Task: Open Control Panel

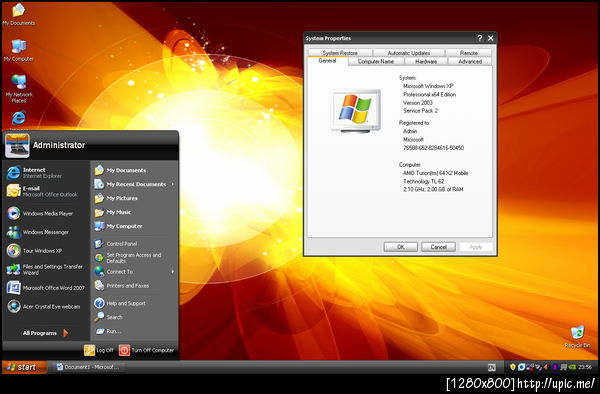Action: pos(134,244)
